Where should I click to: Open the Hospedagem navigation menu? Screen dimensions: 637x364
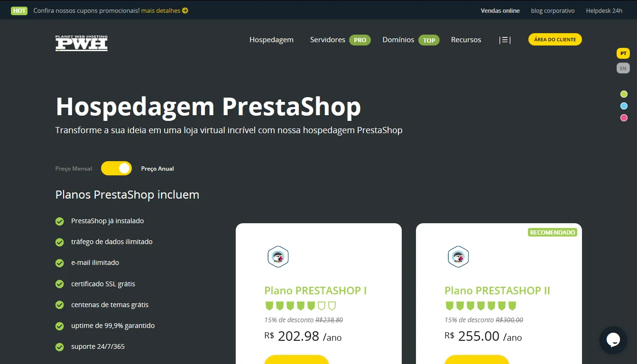(271, 40)
